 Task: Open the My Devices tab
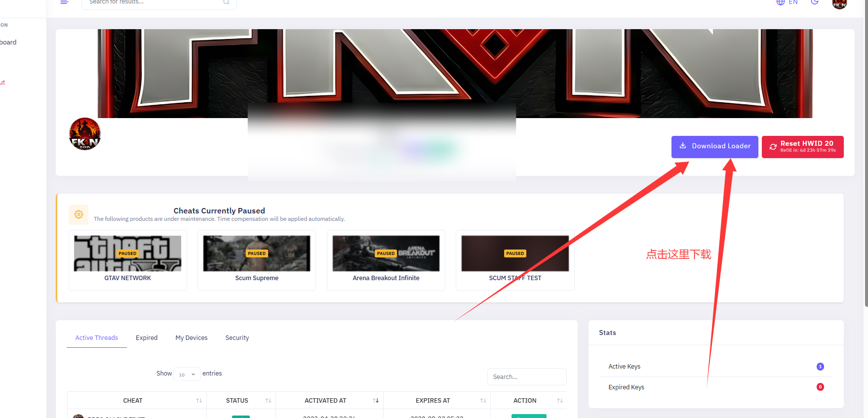pos(192,338)
